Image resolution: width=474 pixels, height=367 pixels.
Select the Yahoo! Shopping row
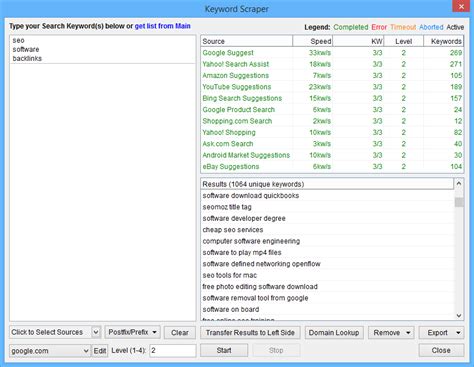click(332, 132)
